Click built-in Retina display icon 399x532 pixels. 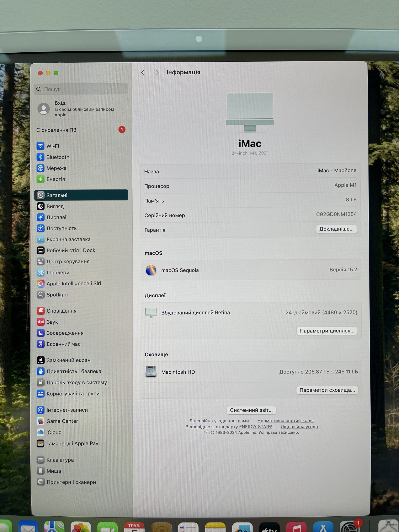click(x=151, y=313)
